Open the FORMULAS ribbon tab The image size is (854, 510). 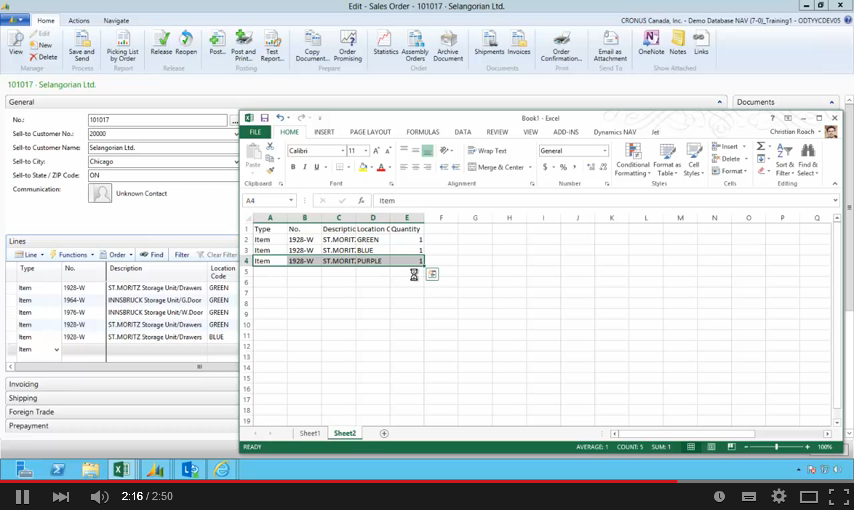click(422, 132)
